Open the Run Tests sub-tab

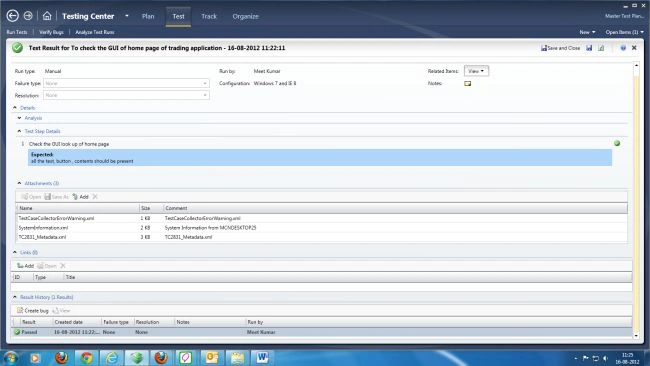(17, 32)
